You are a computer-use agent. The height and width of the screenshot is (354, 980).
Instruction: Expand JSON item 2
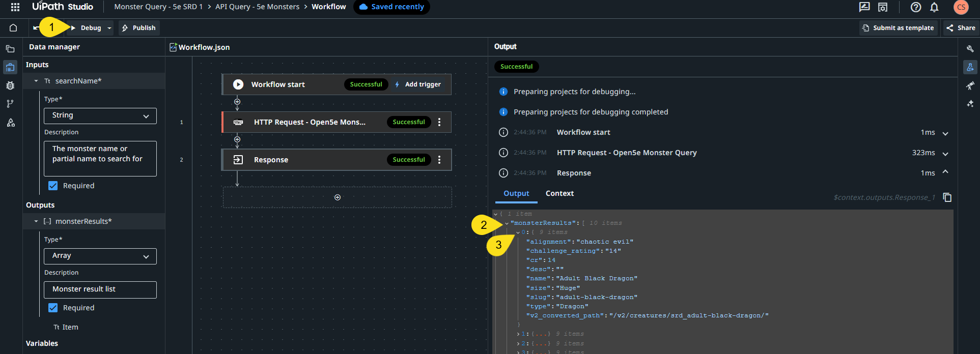pos(518,344)
